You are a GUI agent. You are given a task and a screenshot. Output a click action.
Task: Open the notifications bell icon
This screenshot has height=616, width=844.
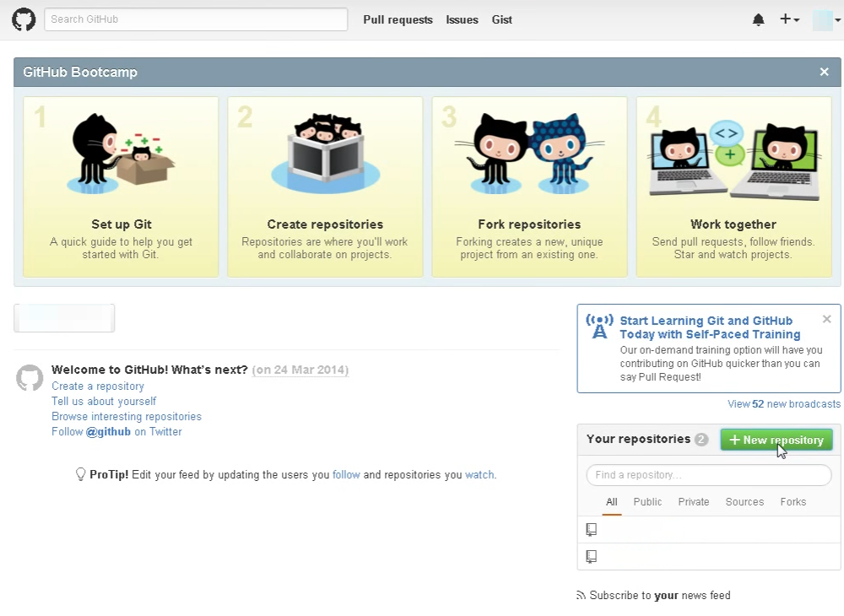point(758,20)
